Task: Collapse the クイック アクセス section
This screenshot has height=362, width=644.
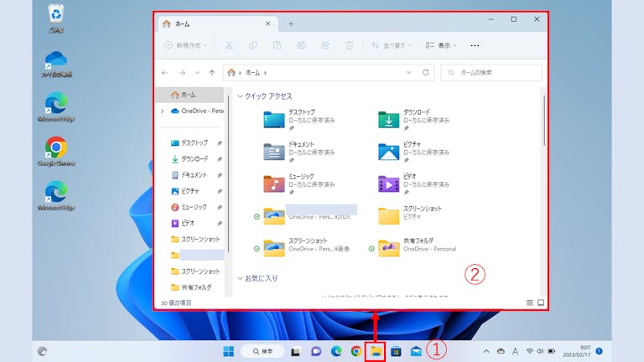Action: pos(240,96)
